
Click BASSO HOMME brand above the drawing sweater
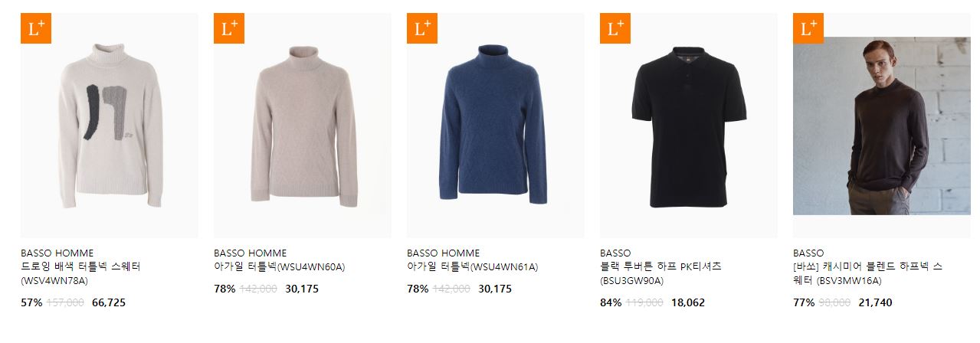point(57,253)
